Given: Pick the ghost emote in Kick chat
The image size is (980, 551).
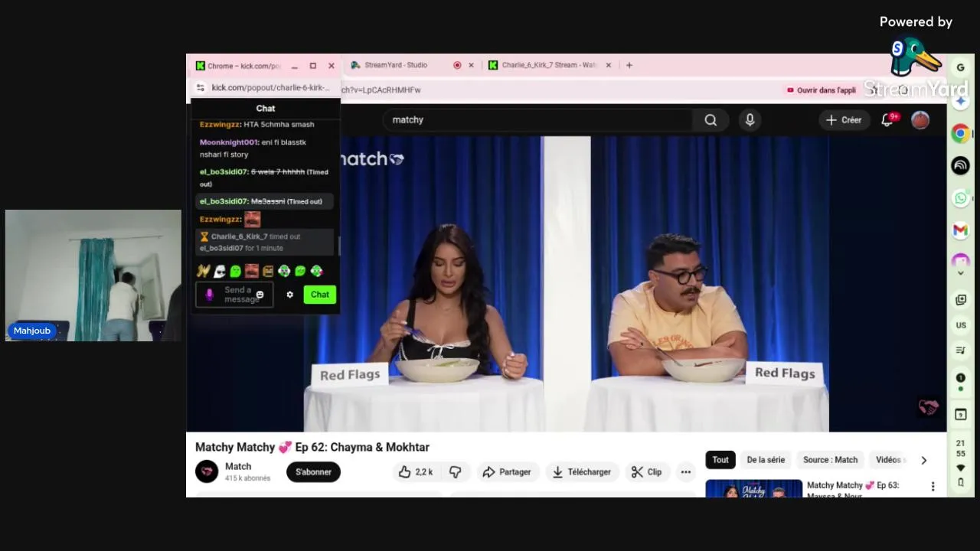Looking at the screenshot, I should pyautogui.click(x=220, y=271).
